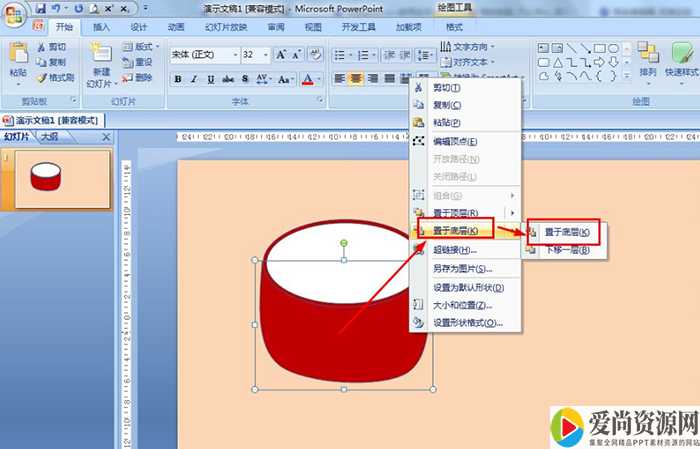Select 设置形状格式 from context menu

pyautogui.click(x=467, y=323)
